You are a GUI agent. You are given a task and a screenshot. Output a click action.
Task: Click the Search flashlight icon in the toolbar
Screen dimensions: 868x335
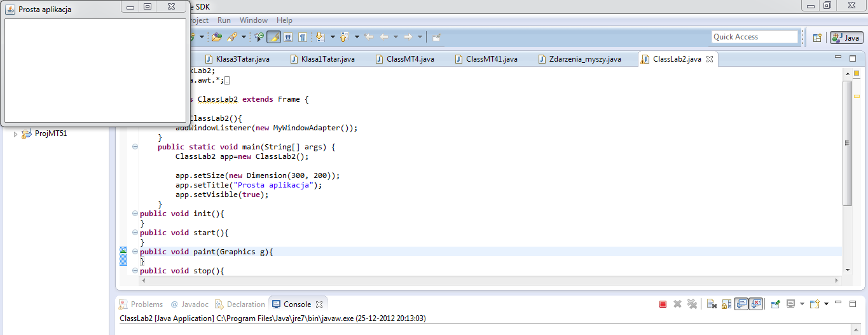coord(232,38)
